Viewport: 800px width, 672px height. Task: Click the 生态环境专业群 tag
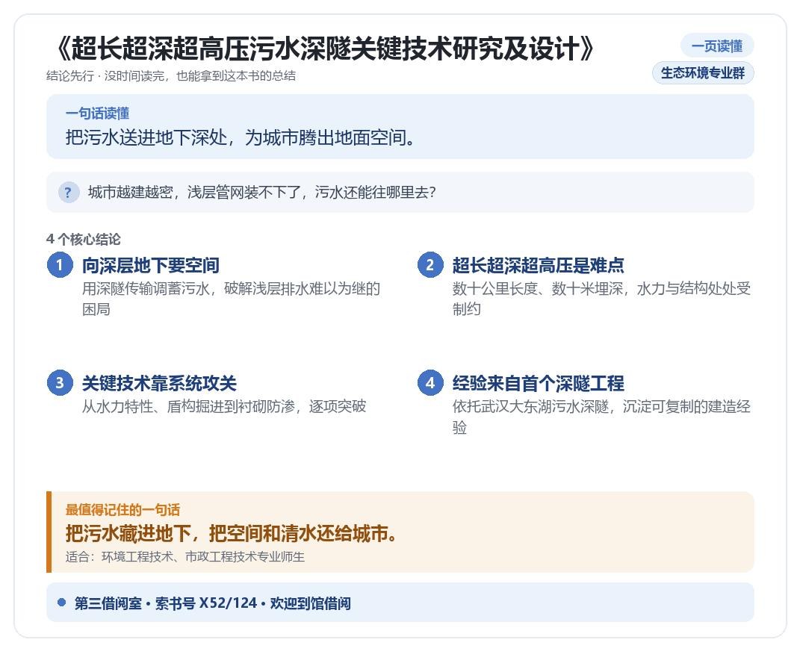point(703,73)
